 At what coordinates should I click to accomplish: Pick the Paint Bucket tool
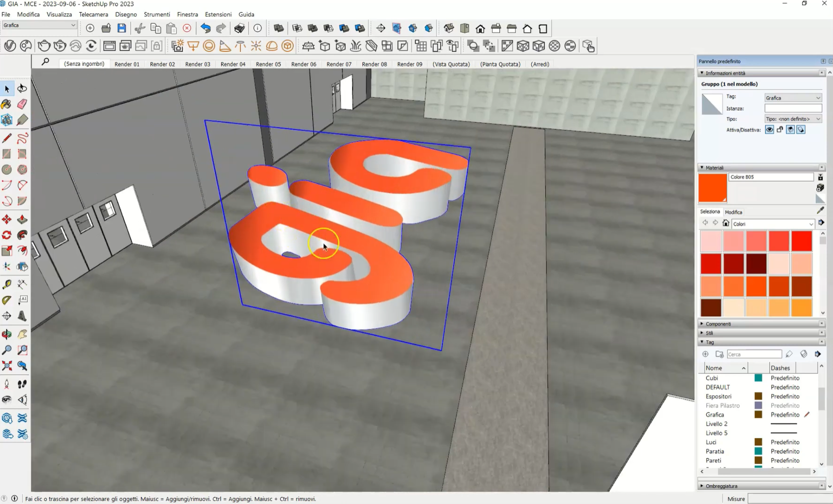pos(6,104)
